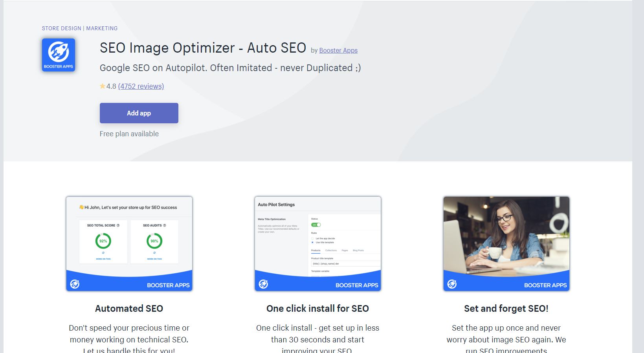Open the Auto Pilot Settings screenshot thumbnail
The width and height of the screenshot is (644, 353).
coord(318,244)
